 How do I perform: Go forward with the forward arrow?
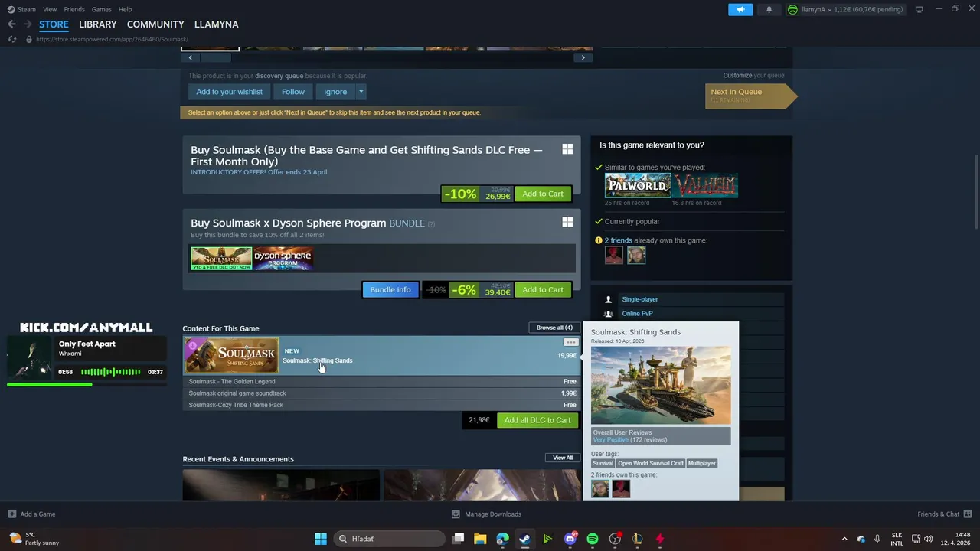coord(28,24)
